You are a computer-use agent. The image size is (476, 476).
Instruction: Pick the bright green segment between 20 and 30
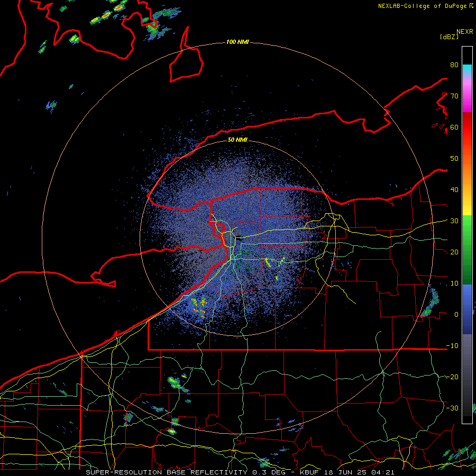tap(467, 231)
